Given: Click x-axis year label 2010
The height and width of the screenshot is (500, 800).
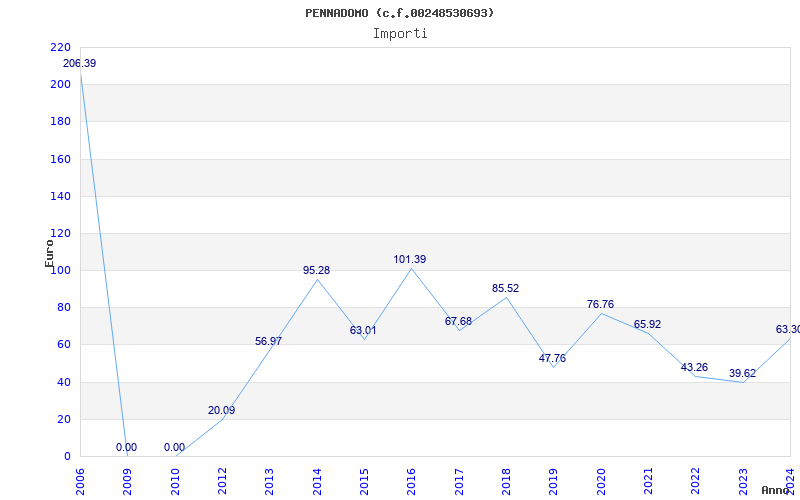Looking at the screenshot, I should pyautogui.click(x=175, y=482).
